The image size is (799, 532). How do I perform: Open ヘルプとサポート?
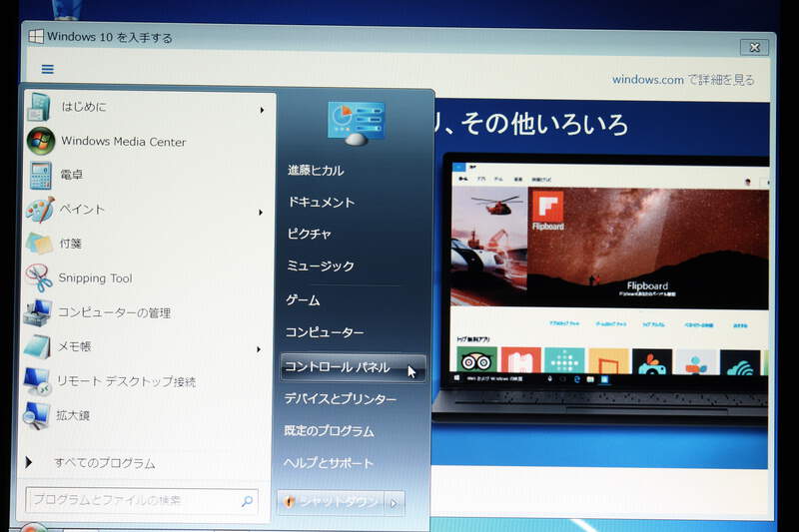coord(329,463)
